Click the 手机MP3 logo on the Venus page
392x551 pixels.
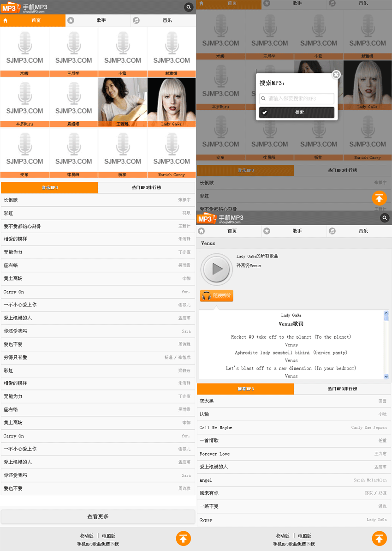220,218
